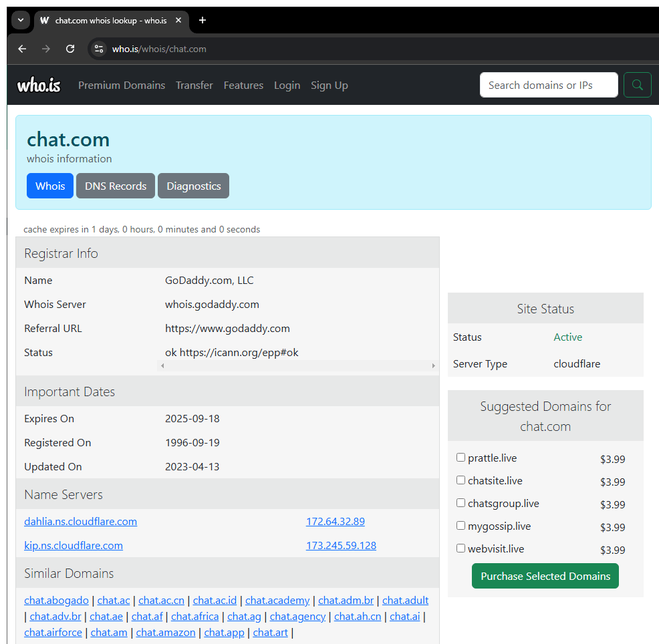Open chat.ac similar domain
The image size is (659, 644).
[x=114, y=601]
